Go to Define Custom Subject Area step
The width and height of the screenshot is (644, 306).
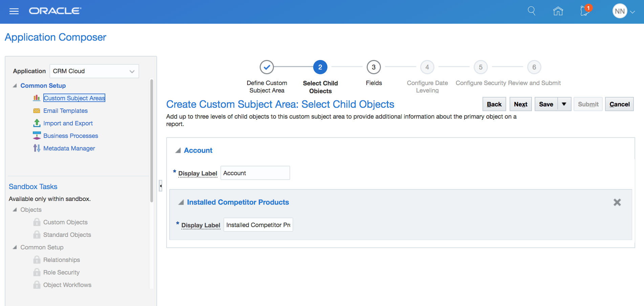click(x=266, y=67)
